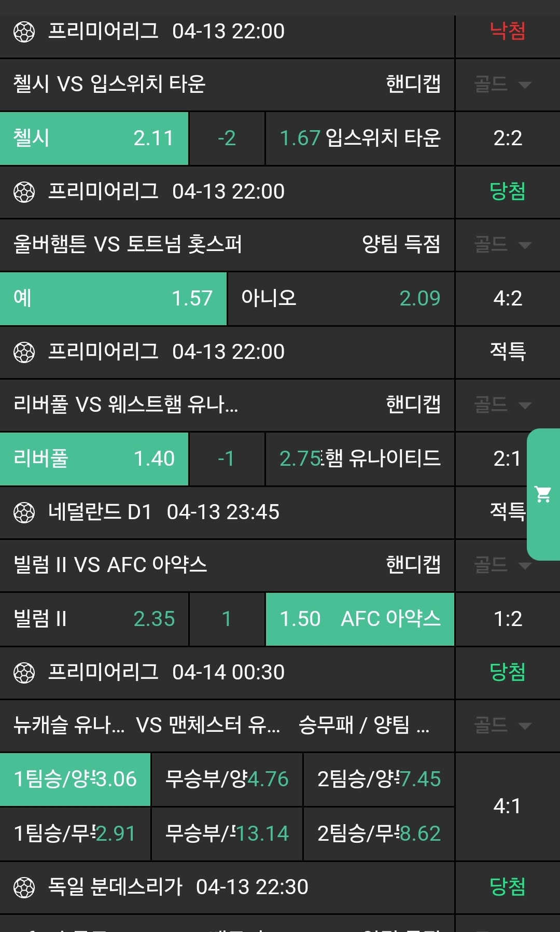Tap soccer ball icon beside 독일 분데스리가
The height and width of the screenshot is (932, 560).
24,887
